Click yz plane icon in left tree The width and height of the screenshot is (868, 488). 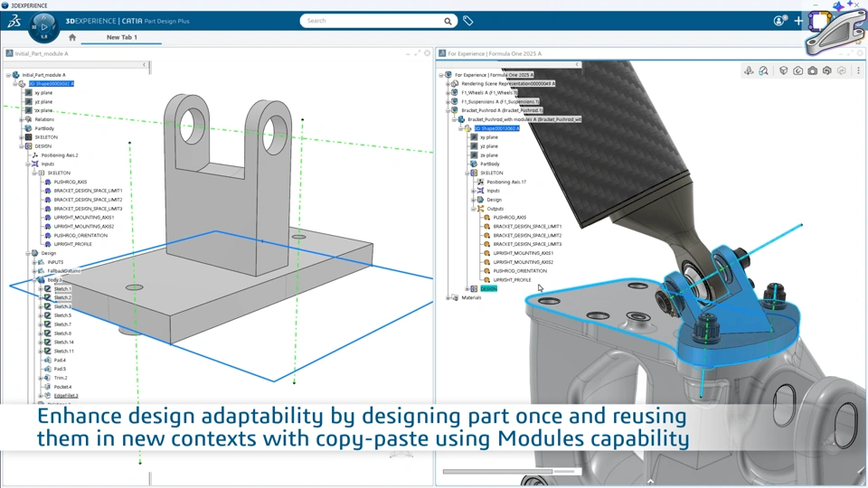tap(28, 102)
